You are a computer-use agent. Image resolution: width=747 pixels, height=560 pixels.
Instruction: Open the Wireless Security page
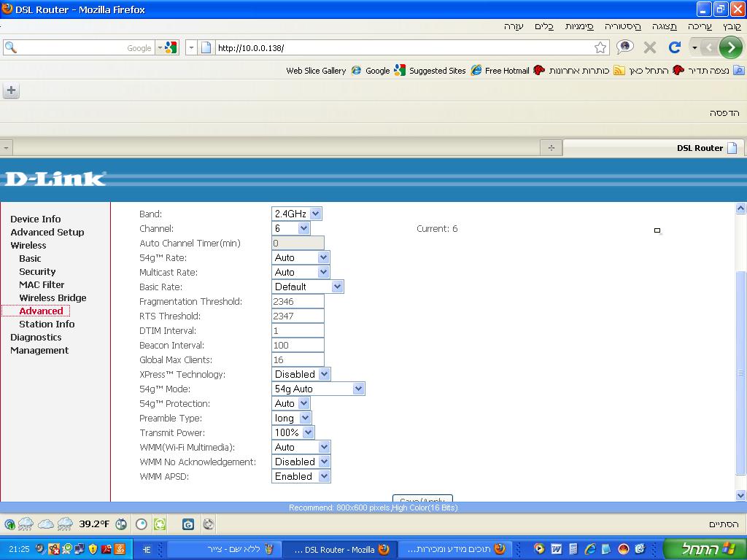point(37,271)
